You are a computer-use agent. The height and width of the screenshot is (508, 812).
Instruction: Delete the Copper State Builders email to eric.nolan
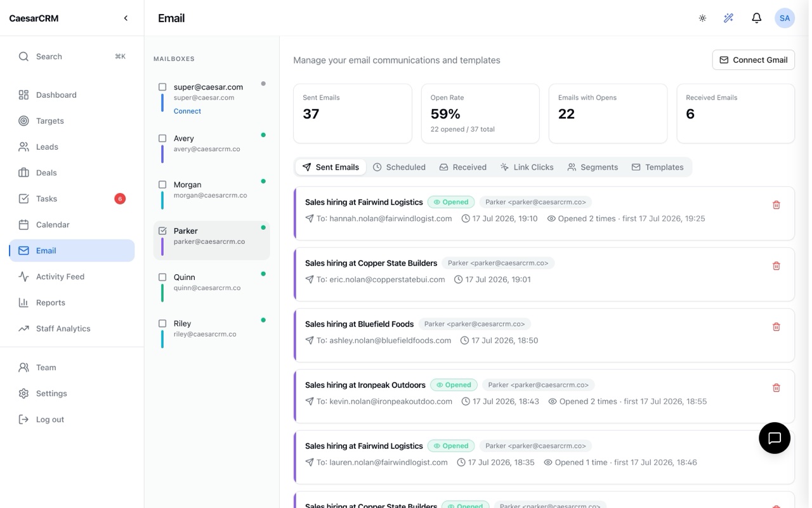click(776, 266)
